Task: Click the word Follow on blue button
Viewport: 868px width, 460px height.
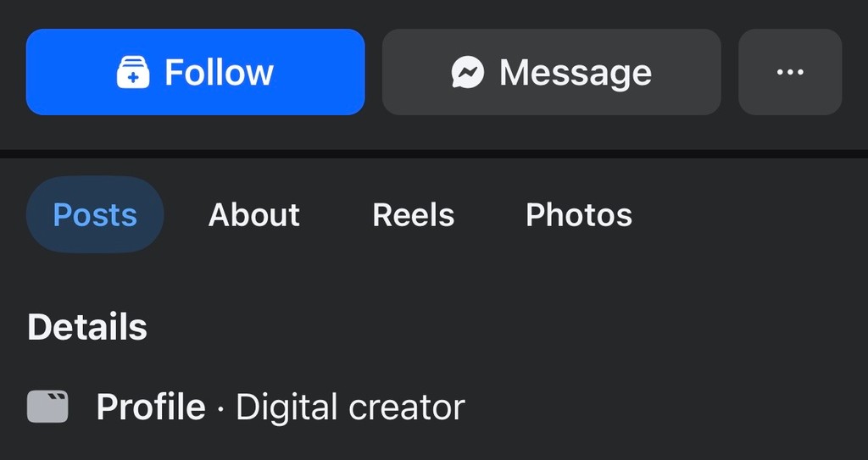Action: point(219,73)
